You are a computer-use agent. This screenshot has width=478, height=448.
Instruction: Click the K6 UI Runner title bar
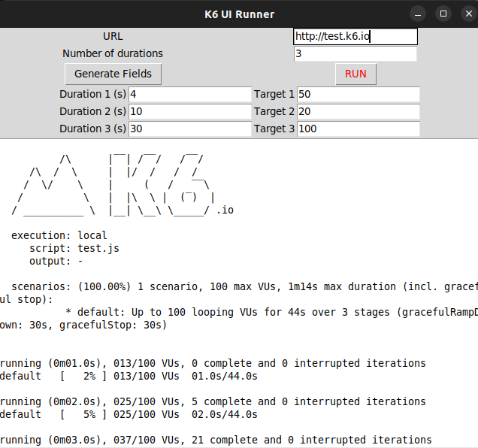(x=239, y=14)
